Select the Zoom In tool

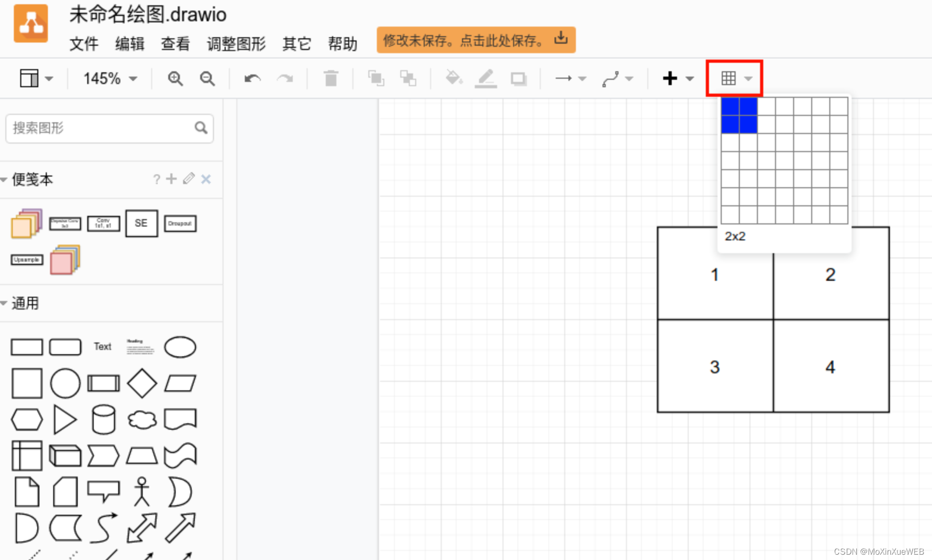pos(175,78)
